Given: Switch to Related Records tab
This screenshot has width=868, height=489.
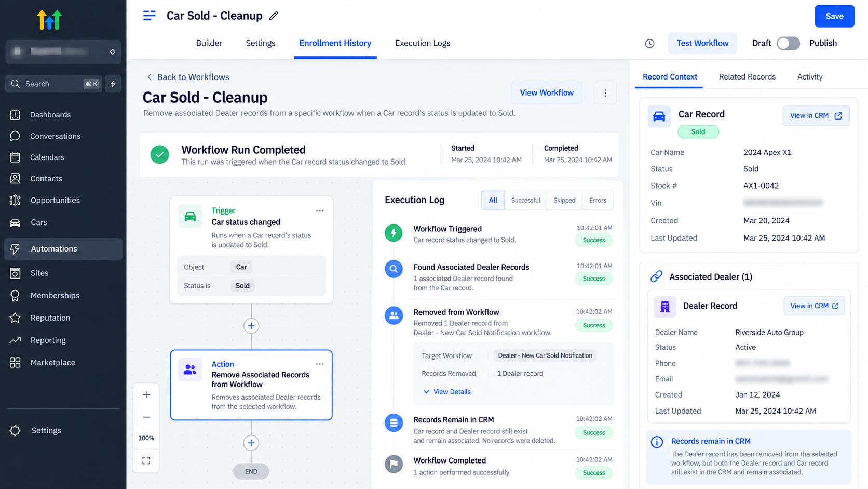Looking at the screenshot, I should [747, 76].
